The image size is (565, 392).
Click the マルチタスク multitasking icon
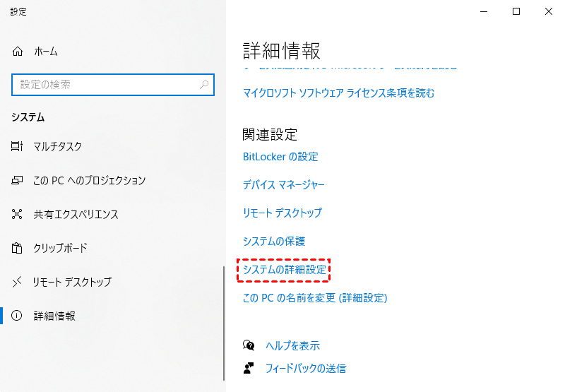[17, 146]
